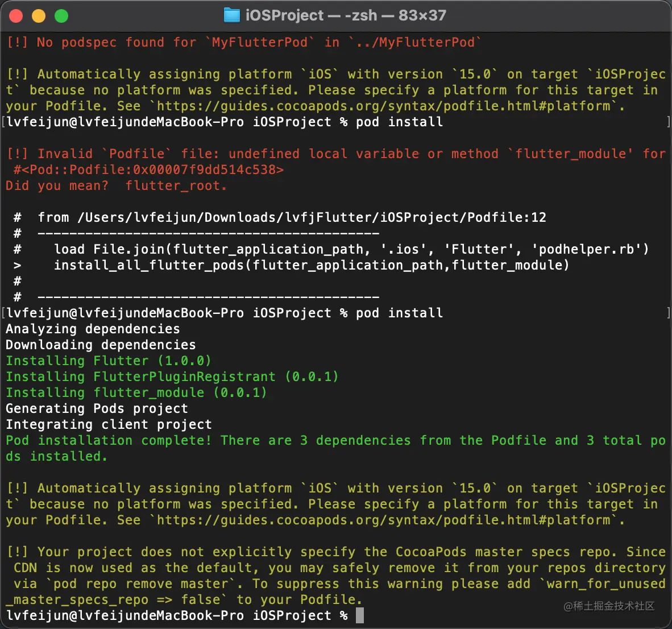Click the 'Did you mean? flutter_root.' line
The width and height of the screenshot is (672, 629).
(x=116, y=185)
